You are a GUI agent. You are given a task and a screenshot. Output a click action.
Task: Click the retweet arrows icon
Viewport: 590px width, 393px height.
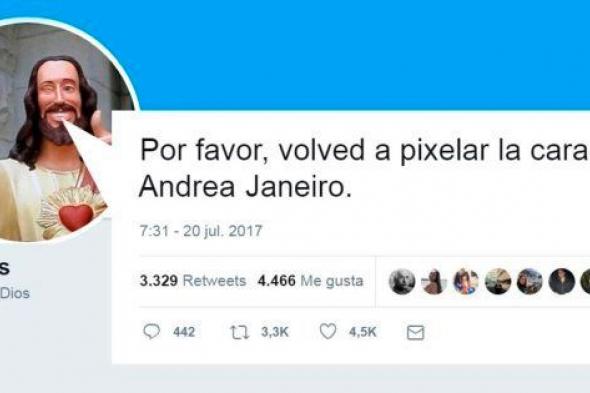[239, 332]
